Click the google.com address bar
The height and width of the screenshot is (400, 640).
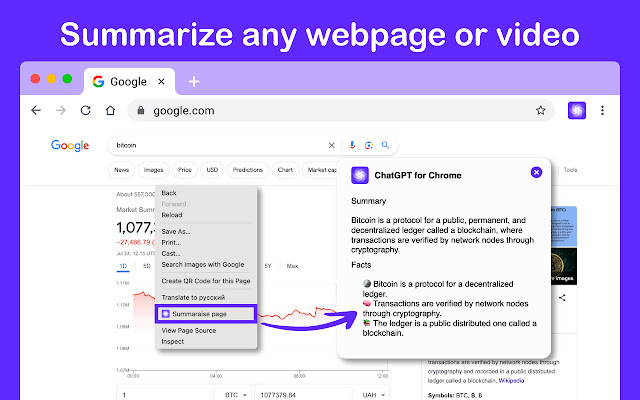click(x=341, y=111)
